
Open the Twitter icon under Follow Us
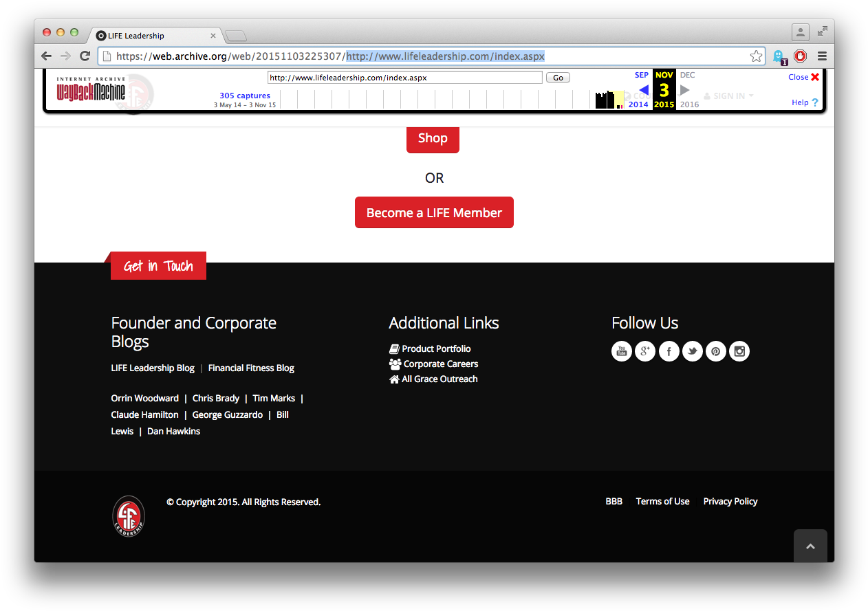(692, 351)
